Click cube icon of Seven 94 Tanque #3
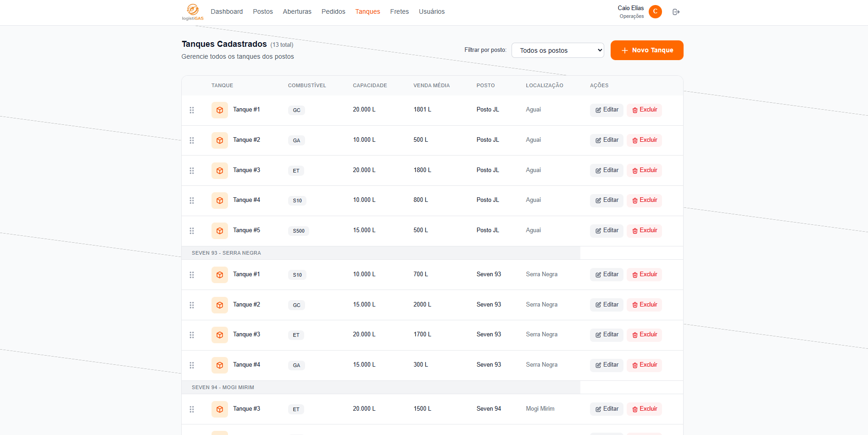This screenshot has height=435, width=868. pyautogui.click(x=220, y=409)
